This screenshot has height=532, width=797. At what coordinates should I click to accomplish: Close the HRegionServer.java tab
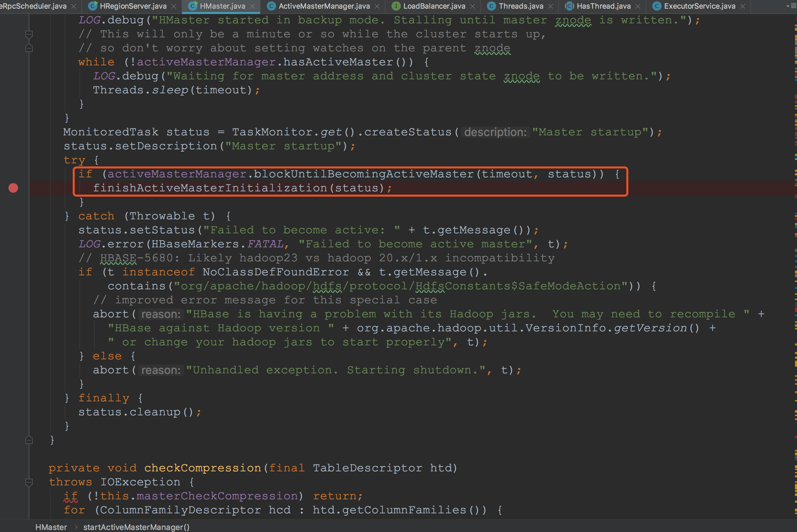point(174,6)
